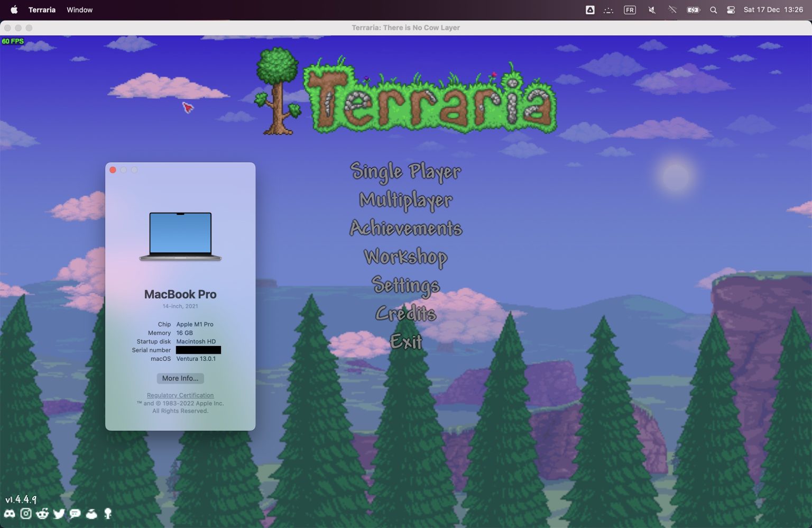Viewport: 812px width, 528px height.
Task: Open the FR input source menu
Action: tap(630, 10)
